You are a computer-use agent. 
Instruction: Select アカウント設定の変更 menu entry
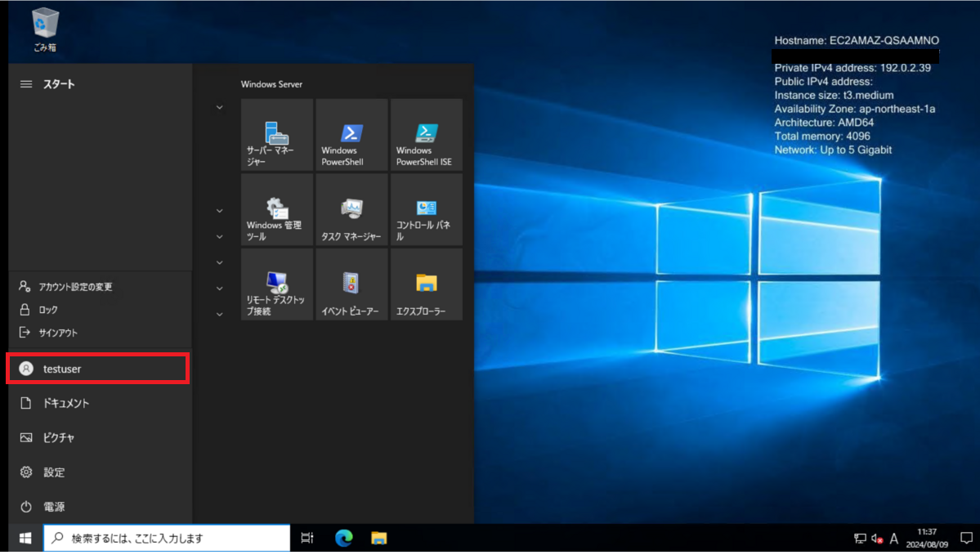click(x=100, y=286)
